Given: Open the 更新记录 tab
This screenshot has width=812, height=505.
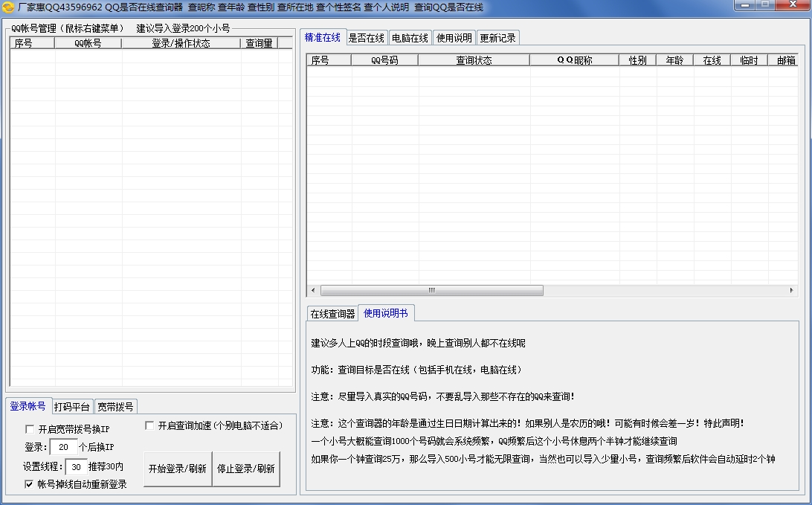Looking at the screenshot, I should click(497, 38).
